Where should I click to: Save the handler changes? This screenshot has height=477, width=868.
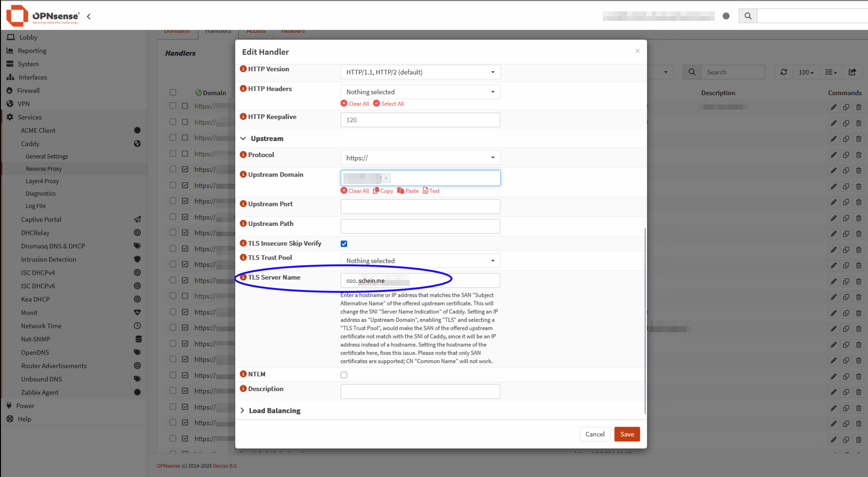[x=627, y=434]
